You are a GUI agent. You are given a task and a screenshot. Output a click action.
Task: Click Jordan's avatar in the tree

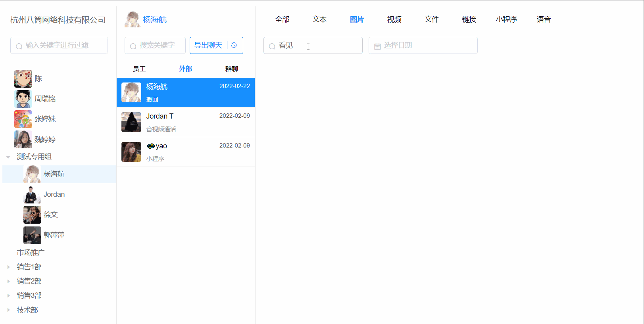click(x=32, y=194)
